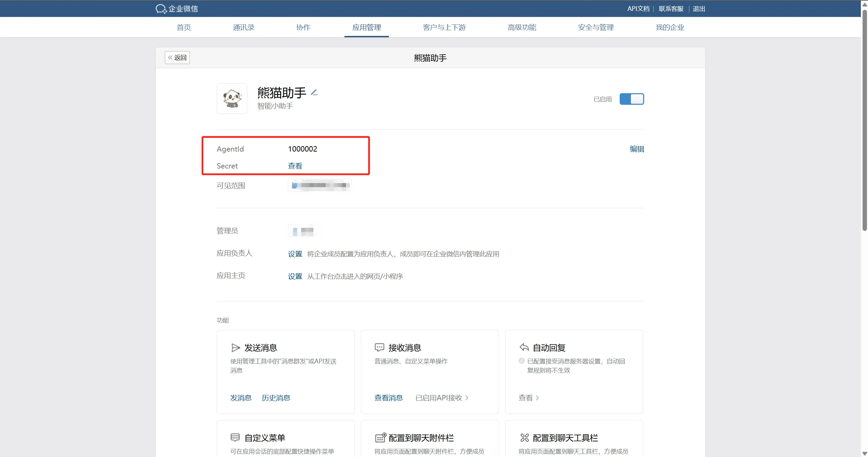The width and height of the screenshot is (868, 457).
Task: Toggle the 已启用 app switch off
Action: point(631,99)
